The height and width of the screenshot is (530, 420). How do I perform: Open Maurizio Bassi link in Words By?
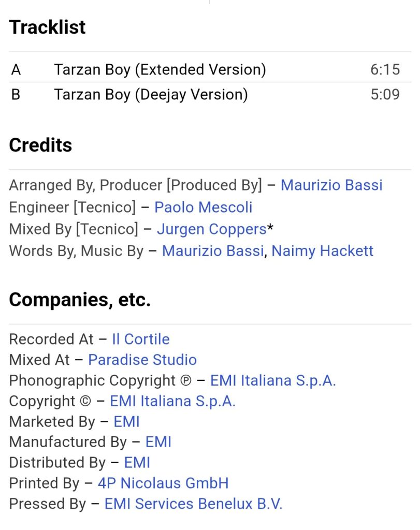(x=213, y=251)
